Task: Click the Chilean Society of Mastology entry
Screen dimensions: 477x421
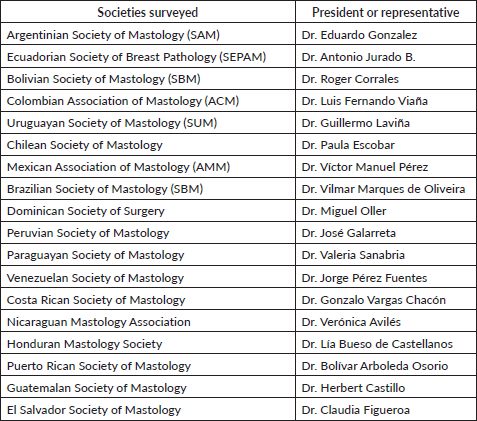Action: pos(85,145)
